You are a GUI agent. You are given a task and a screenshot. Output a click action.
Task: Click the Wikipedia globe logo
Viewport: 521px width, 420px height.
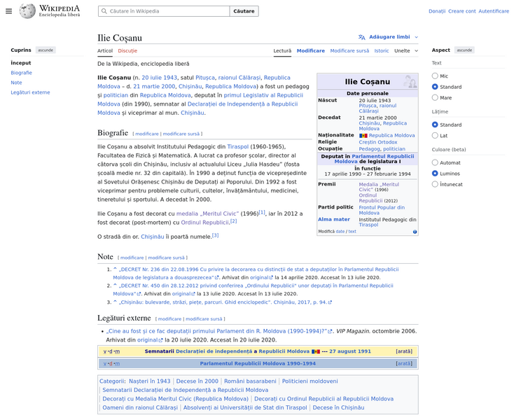27,11
